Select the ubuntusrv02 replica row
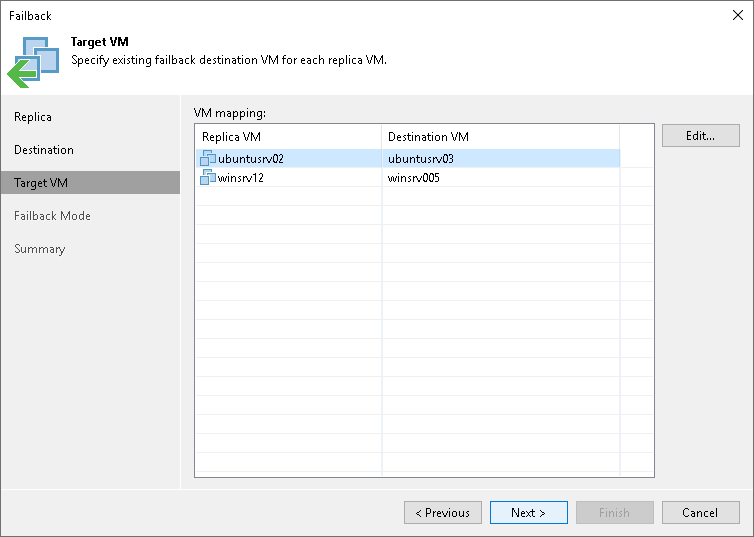Image resolution: width=754 pixels, height=537 pixels. coord(251,158)
